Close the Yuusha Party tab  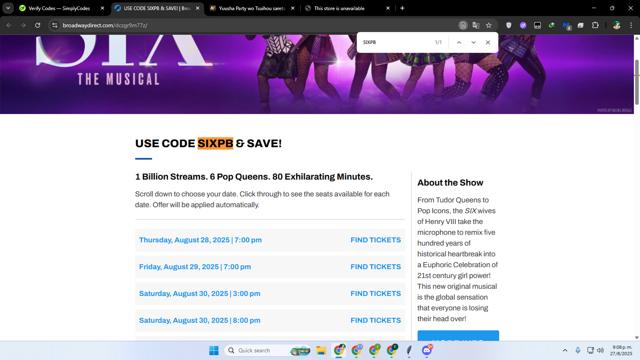293,8
